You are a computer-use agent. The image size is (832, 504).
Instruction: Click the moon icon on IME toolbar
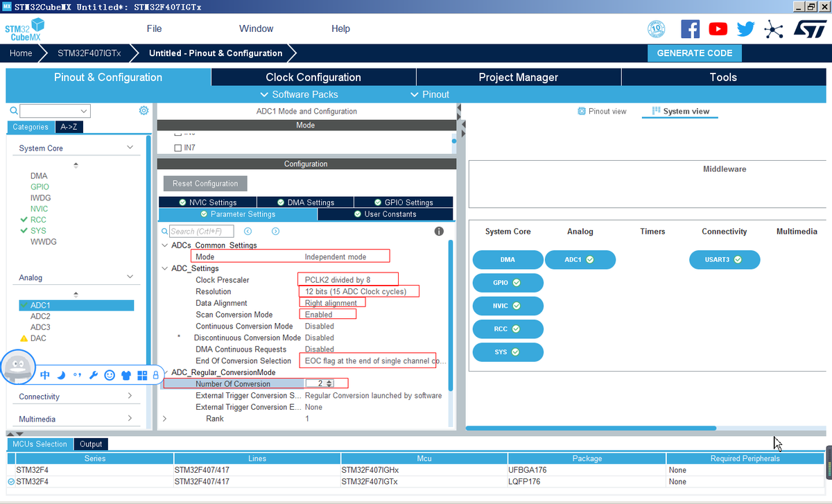[x=61, y=375]
